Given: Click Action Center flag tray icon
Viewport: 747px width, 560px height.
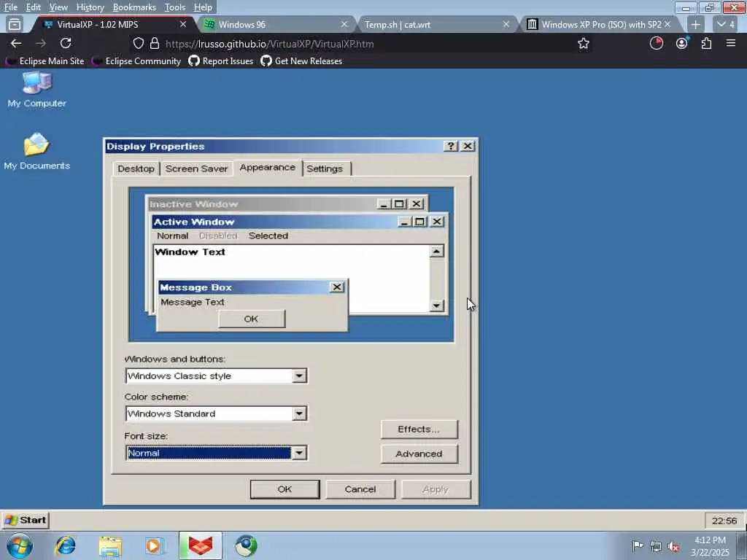Looking at the screenshot, I should click(637, 545).
